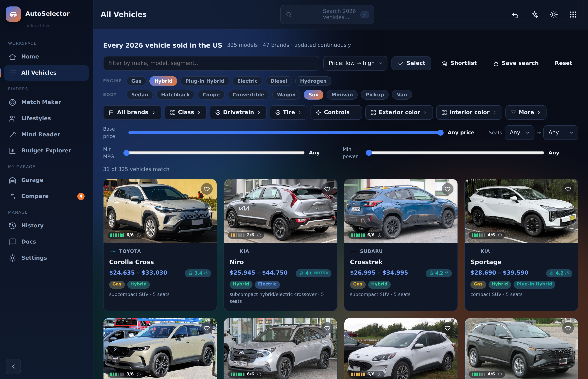
Task: Go to All Vehicles in sidebar
Action: (x=47, y=73)
